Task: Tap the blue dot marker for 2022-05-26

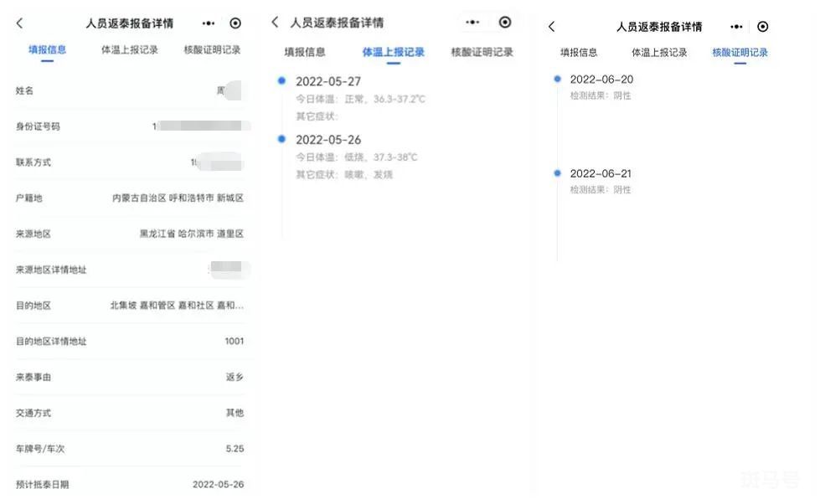Action: [282, 139]
